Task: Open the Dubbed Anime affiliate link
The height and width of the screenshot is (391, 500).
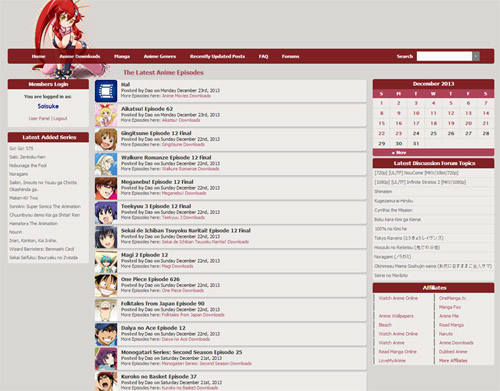Action: [x=453, y=352]
